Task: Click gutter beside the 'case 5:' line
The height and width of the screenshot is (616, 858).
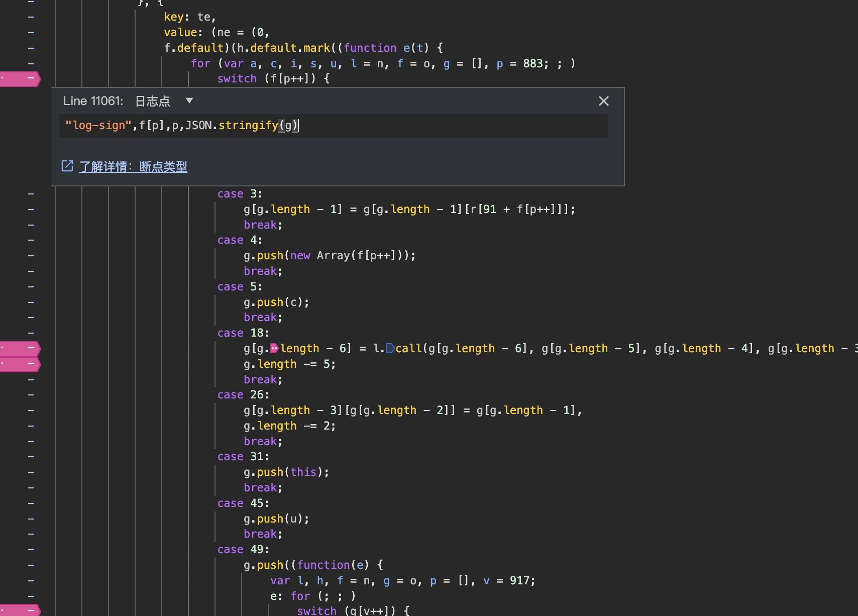Action: point(31,287)
